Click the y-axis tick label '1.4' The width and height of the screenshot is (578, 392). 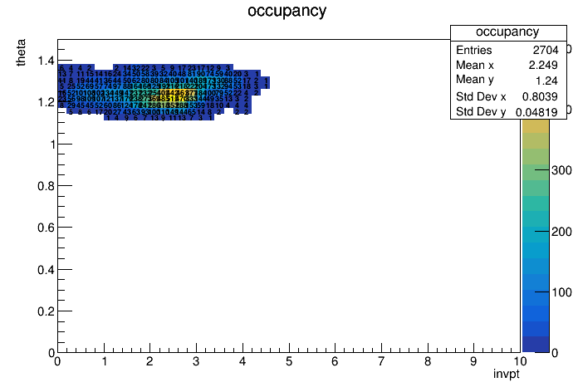[46, 61]
